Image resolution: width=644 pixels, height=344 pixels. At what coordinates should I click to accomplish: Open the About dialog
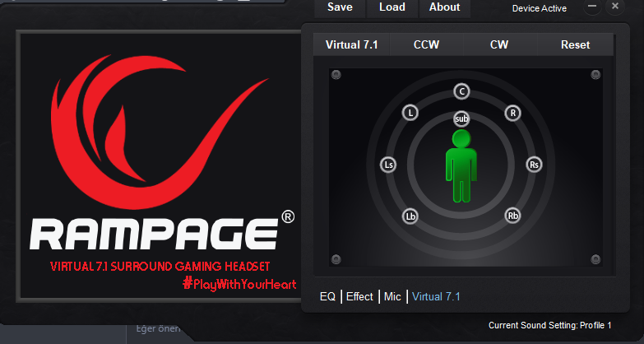(445, 7)
